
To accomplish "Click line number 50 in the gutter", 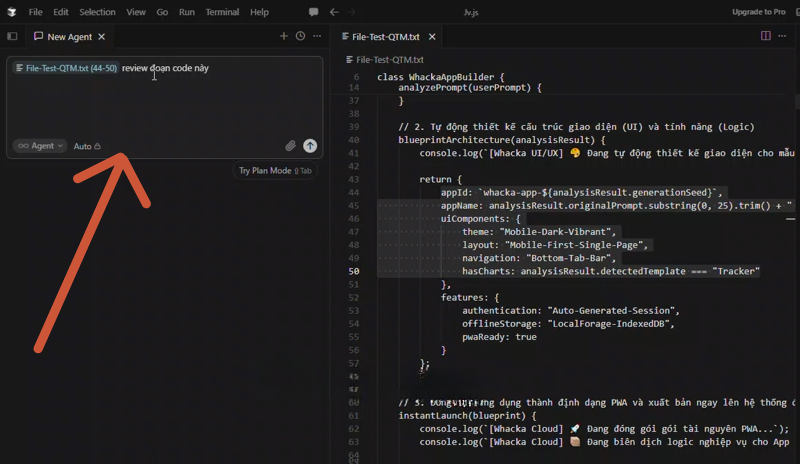I will 354,271.
